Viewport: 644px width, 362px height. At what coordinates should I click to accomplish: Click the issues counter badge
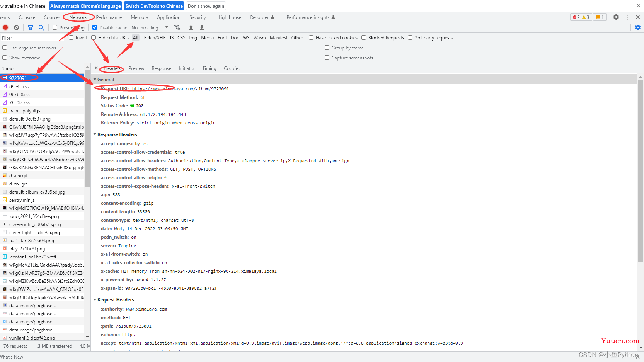tap(600, 17)
